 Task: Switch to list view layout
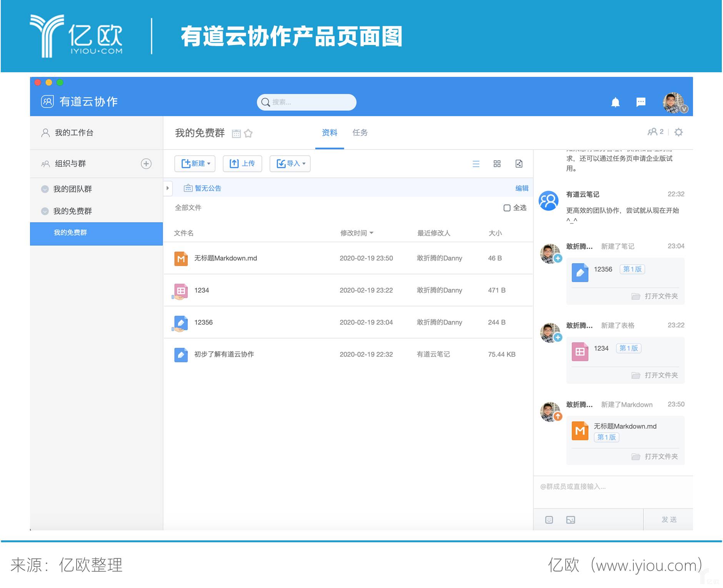coord(476,164)
